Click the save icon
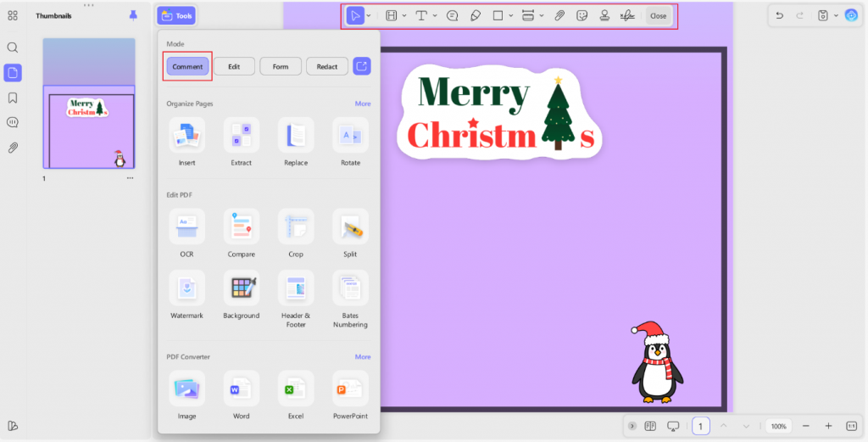Viewport: 868px width, 442px height. 823,15
